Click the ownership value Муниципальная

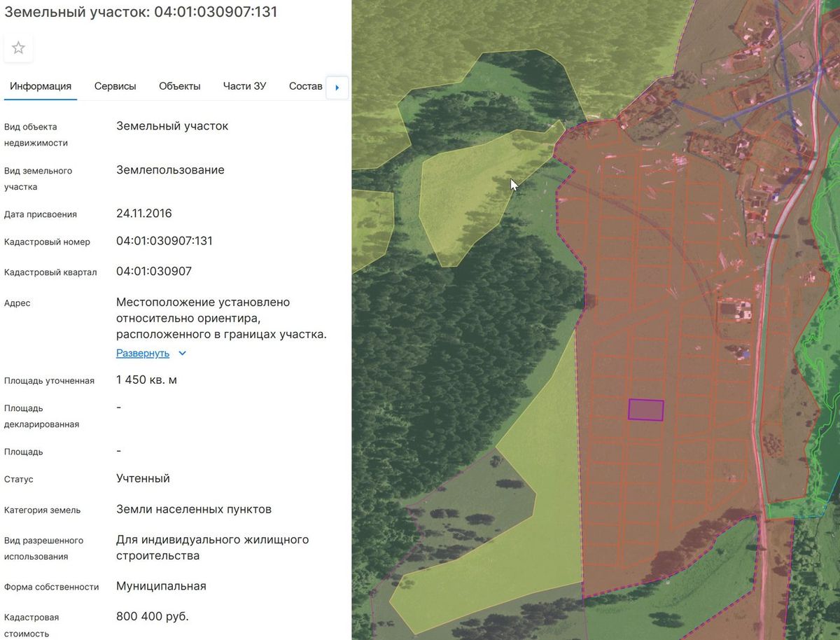(x=162, y=586)
